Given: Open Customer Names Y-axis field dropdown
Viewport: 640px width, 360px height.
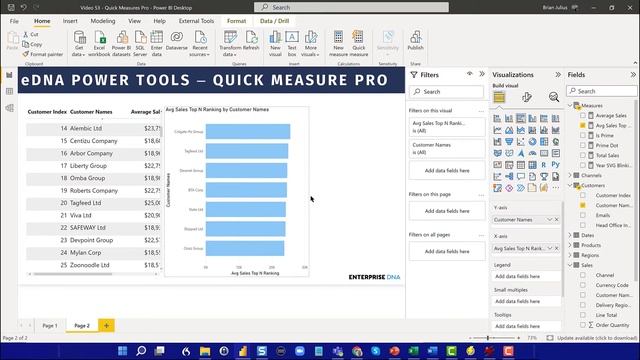Looking at the screenshot, I should (549, 220).
